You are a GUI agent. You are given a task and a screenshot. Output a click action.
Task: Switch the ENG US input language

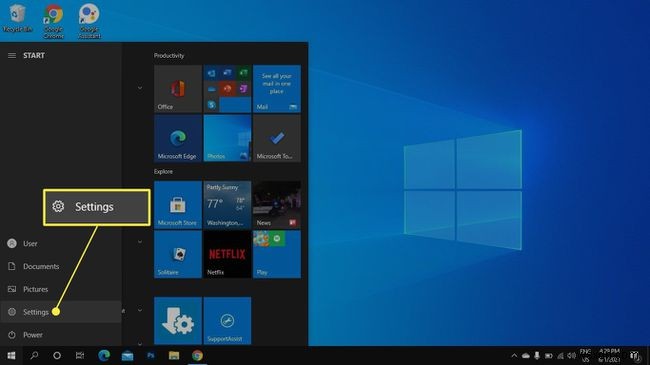point(585,355)
